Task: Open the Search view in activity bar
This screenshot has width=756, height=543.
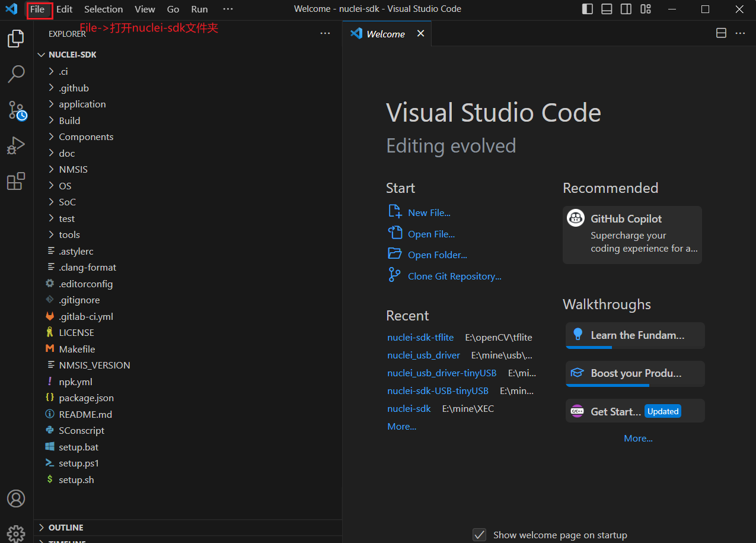Action: coord(16,74)
